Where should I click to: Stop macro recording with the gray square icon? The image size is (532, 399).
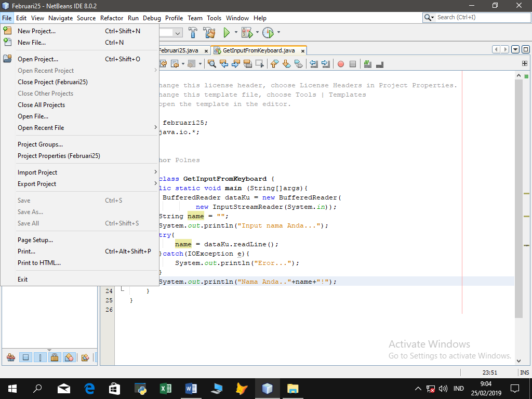353,63
